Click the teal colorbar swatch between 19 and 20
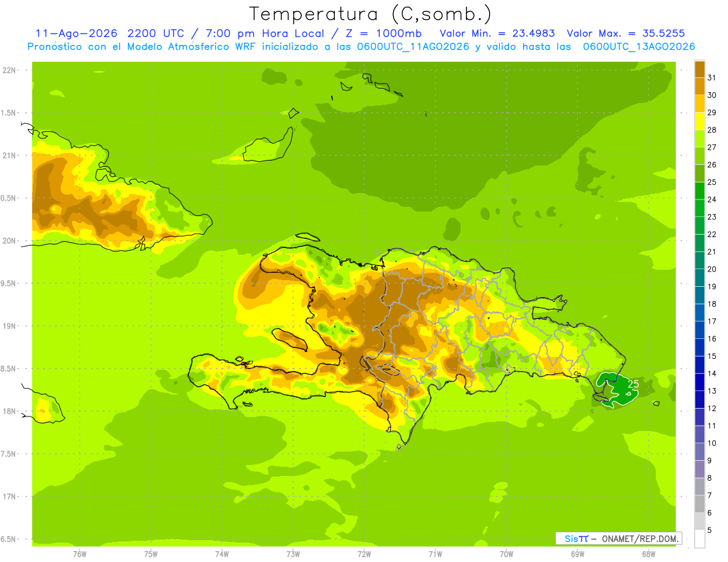 tap(699, 278)
